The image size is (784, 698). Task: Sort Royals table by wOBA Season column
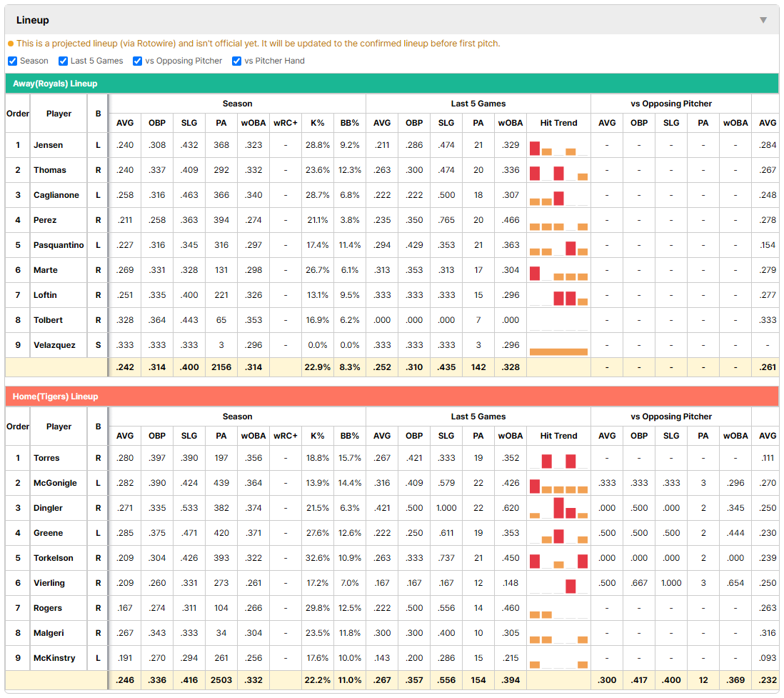(x=253, y=123)
